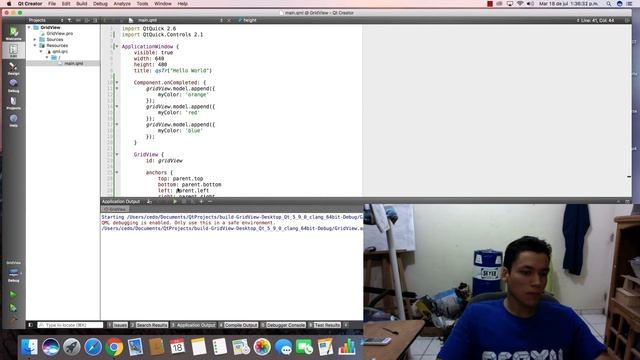Open the Debug menu
640x360 pixels.
click(x=100, y=4)
